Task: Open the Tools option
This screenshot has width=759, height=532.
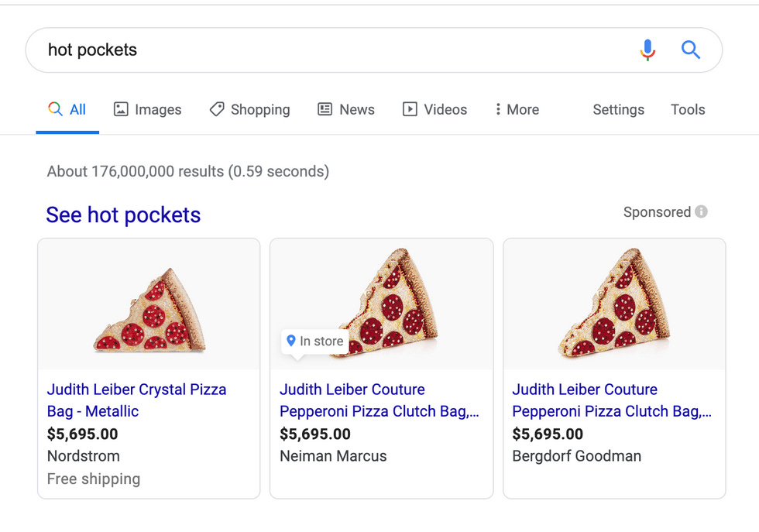Action: (688, 109)
